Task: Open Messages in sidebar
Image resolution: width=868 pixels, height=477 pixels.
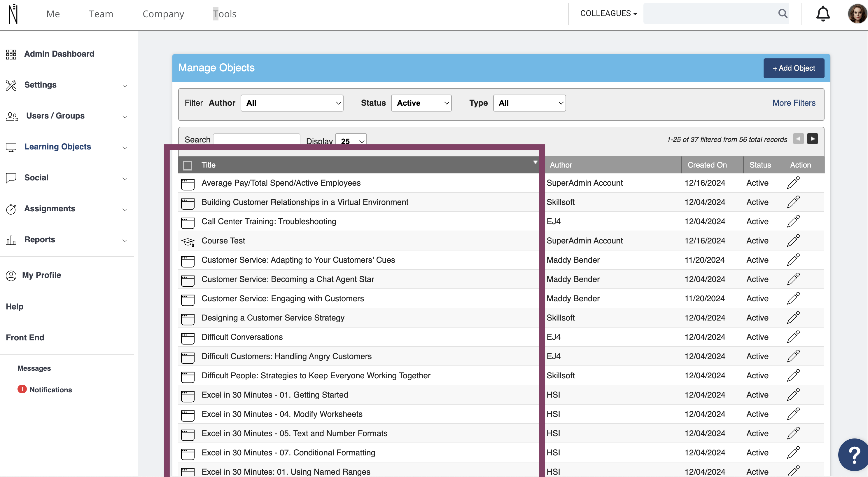Action: [x=34, y=368]
